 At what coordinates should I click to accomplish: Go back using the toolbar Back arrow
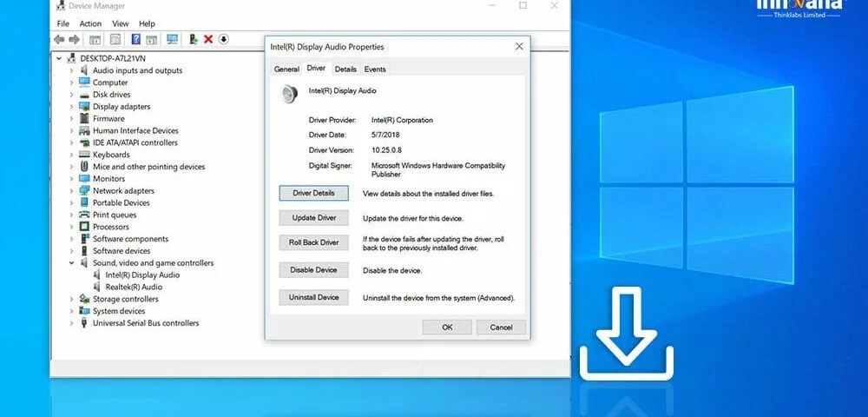pos(59,39)
